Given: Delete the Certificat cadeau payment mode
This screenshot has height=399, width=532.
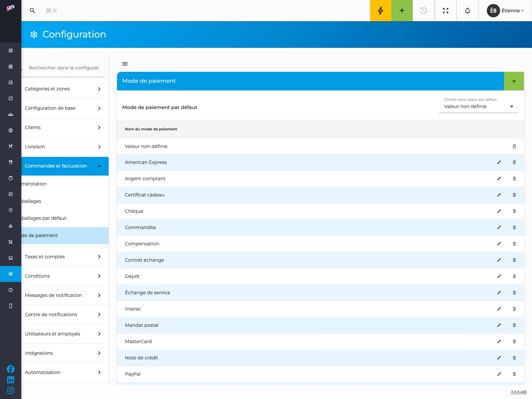Looking at the screenshot, I should tap(514, 195).
